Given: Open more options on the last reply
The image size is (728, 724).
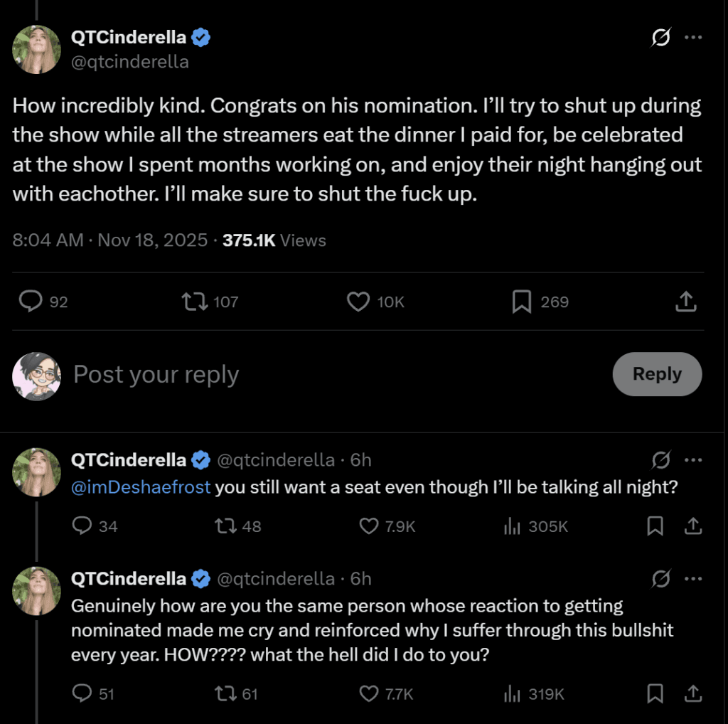Looking at the screenshot, I should 693,579.
